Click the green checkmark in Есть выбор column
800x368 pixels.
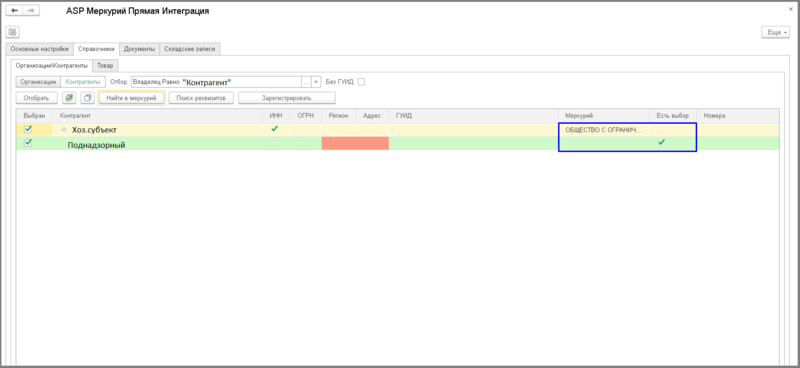(x=661, y=142)
